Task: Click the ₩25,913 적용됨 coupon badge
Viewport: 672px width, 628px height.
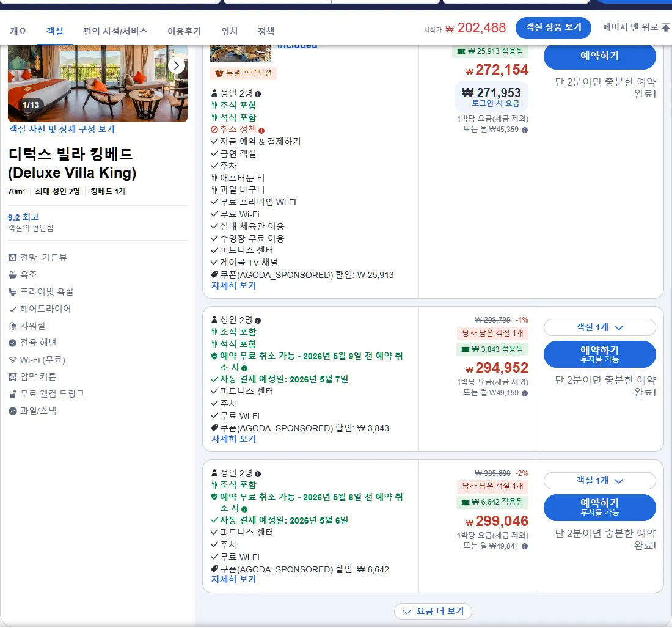Action: pyautogui.click(x=490, y=51)
